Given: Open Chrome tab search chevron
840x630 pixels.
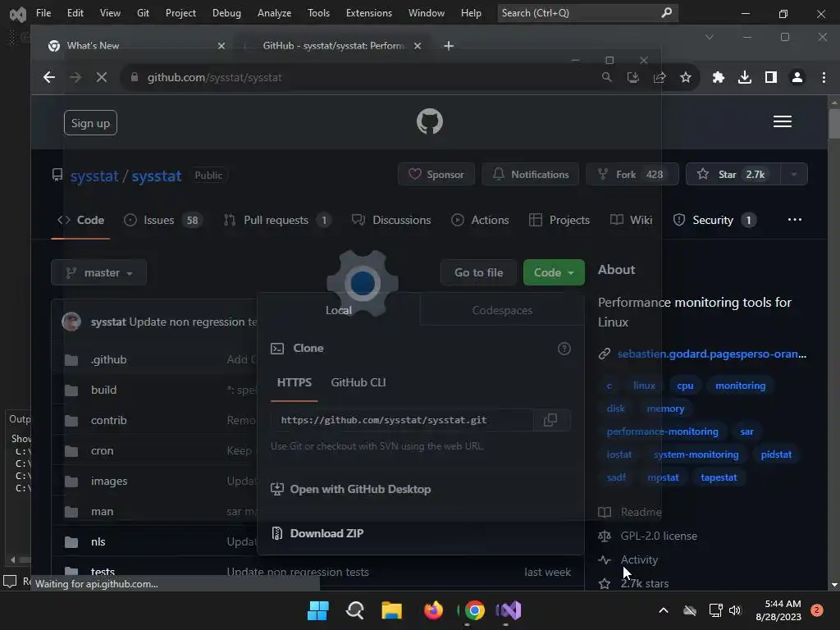Looking at the screenshot, I should 710,37.
